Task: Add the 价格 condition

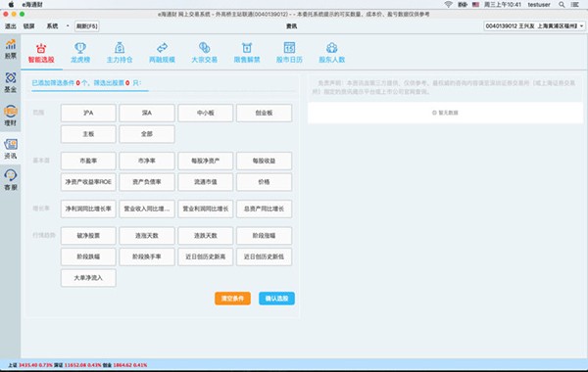Action: click(264, 182)
